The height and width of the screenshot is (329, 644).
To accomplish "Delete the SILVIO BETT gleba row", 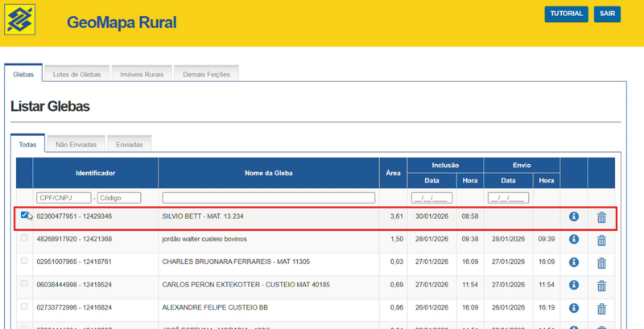I will point(601,217).
